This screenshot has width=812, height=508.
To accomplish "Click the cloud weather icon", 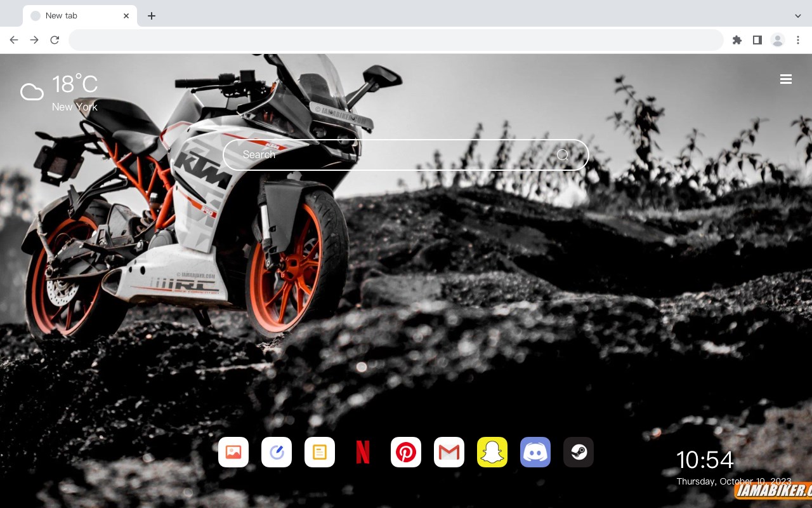I will pyautogui.click(x=32, y=92).
